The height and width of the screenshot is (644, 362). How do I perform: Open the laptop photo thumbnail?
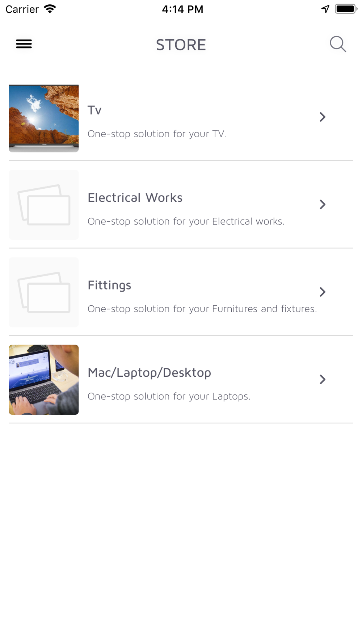click(x=44, y=380)
